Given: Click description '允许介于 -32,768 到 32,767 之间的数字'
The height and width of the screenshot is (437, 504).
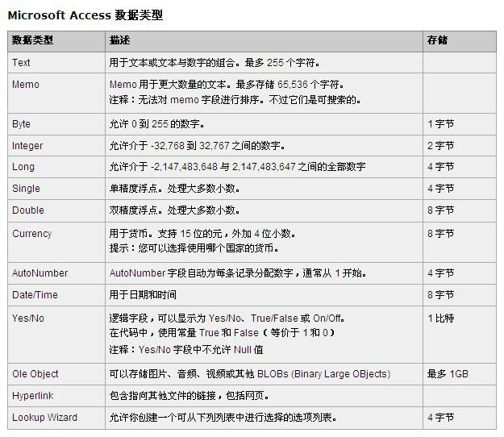Looking at the screenshot, I should (x=197, y=146).
